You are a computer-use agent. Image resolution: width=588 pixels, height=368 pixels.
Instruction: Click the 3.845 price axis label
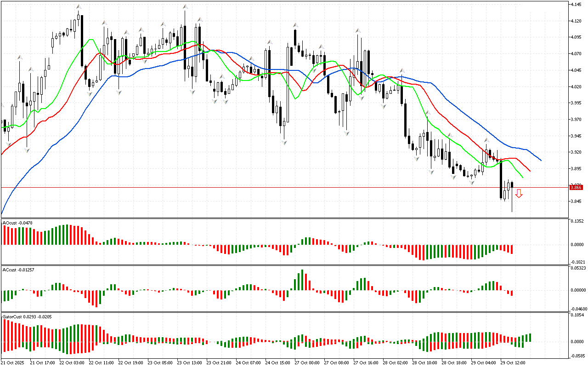576,201
